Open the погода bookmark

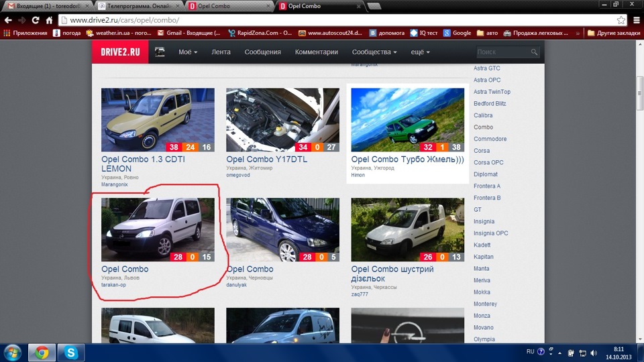tap(67, 33)
